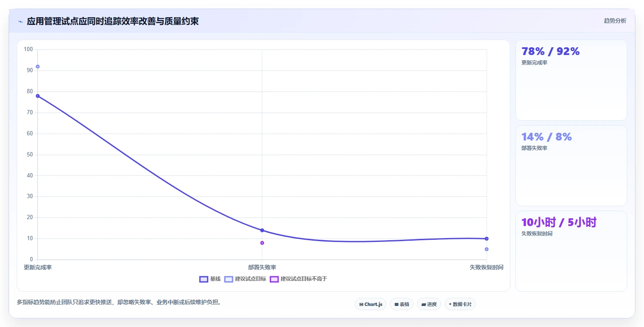The width and height of the screenshot is (644, 327).
Task: Click the 建议试点目标 legend color box
Action: pyautogui.click(x=229, y=279)
